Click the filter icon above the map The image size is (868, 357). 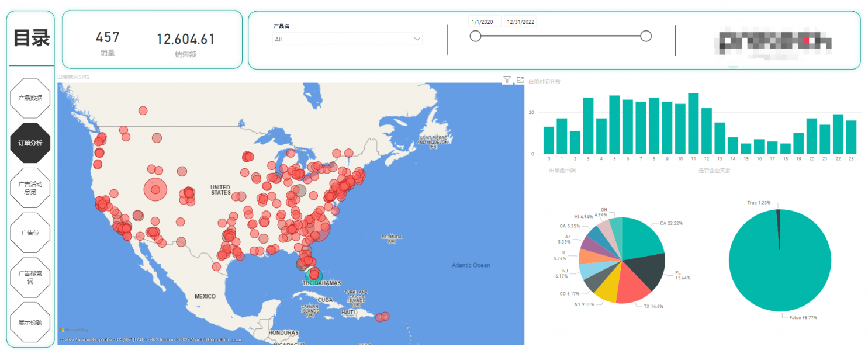point(507,79)
